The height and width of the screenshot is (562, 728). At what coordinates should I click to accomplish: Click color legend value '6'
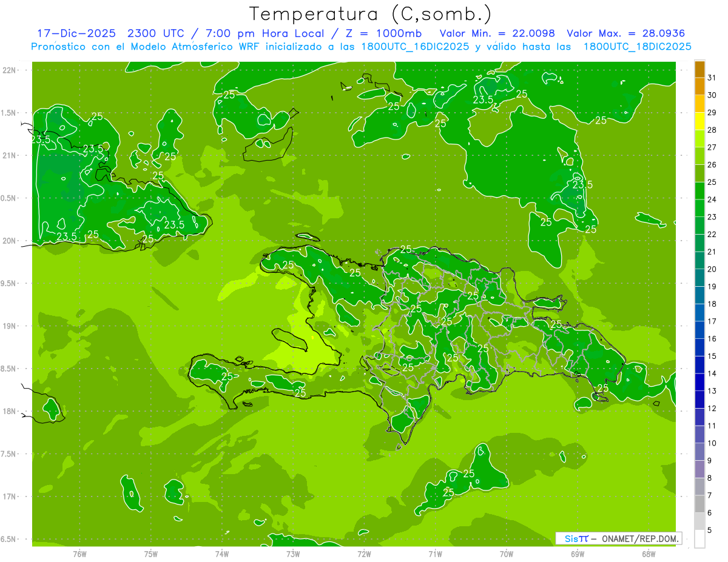point(710,513)
